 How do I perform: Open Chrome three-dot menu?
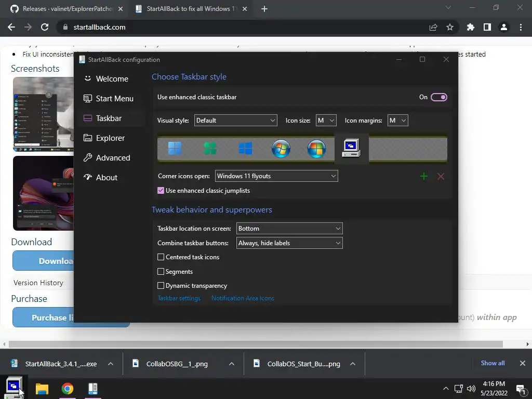(521, 27)
